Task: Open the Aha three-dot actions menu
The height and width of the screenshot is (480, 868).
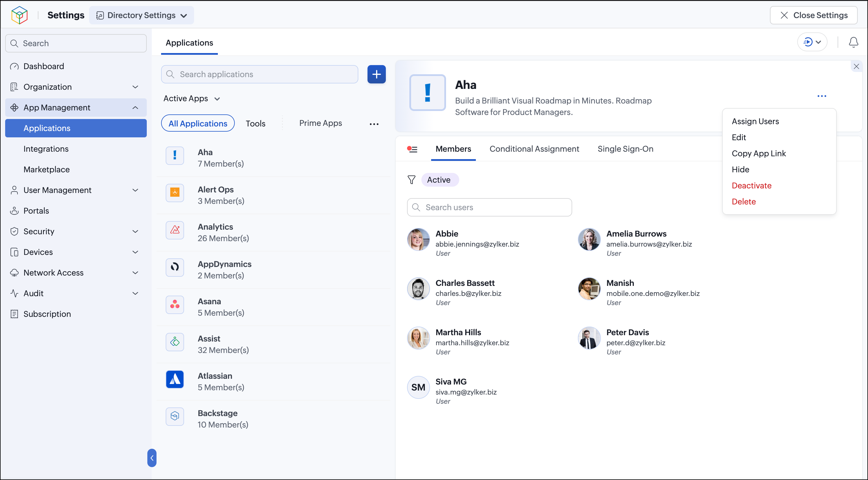Action: coord(822,96)
